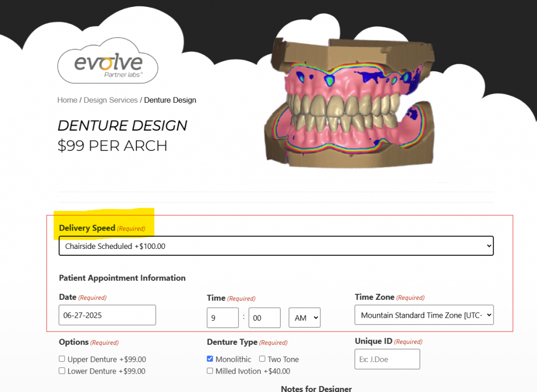The width and height of the screenshot is (537, 392).
Task: Click the Patient Appointment Information heading
Action: pos(122,278)
